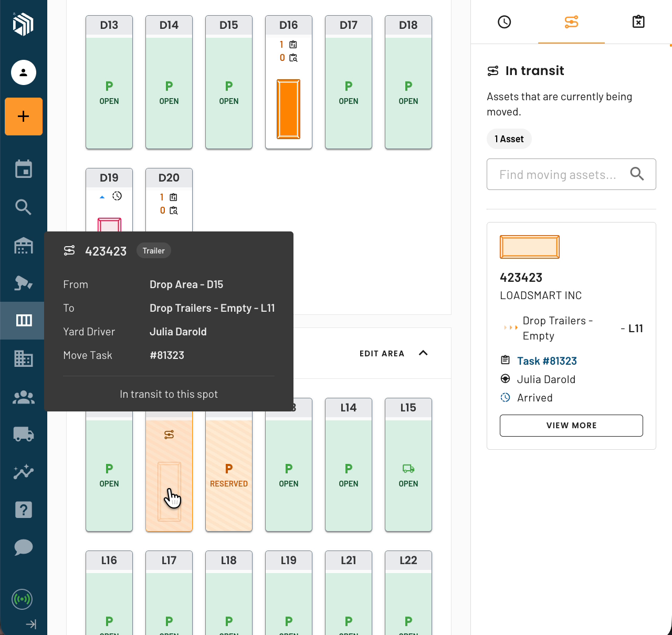Click the Trailer tag in the tooltip
This screenshot has height=635, width=672.
coord(154,251)
